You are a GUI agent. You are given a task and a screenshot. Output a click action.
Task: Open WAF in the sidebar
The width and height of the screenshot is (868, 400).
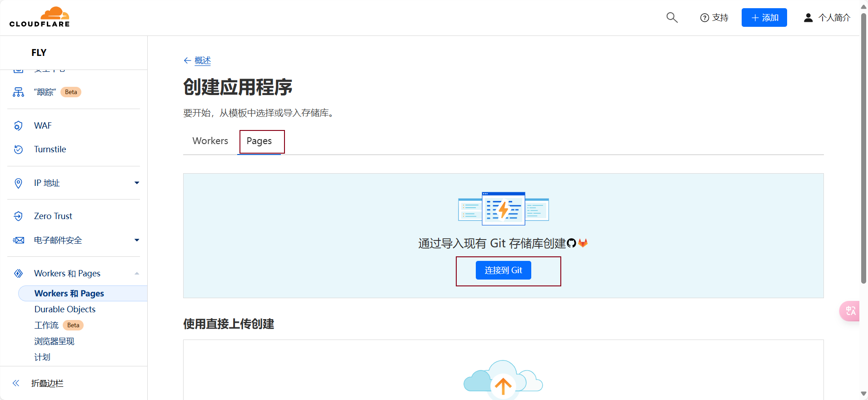(43, 126)
